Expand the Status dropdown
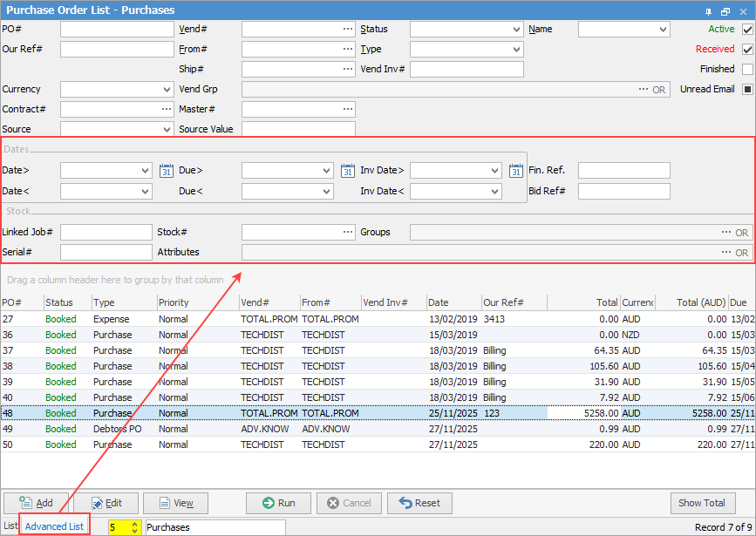The image size is (756, 536). click(x=516, y=30)
